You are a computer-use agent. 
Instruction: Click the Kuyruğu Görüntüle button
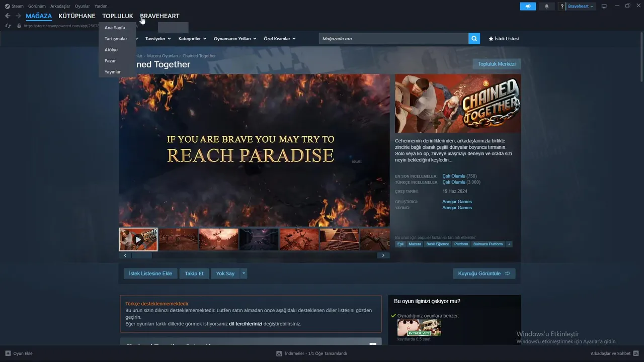point(484,274)
